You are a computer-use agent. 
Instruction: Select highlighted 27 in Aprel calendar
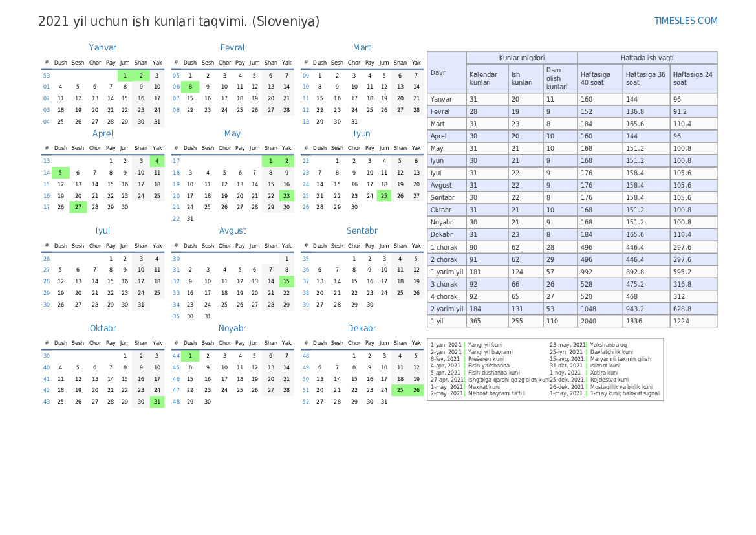(x=78, y=207)
